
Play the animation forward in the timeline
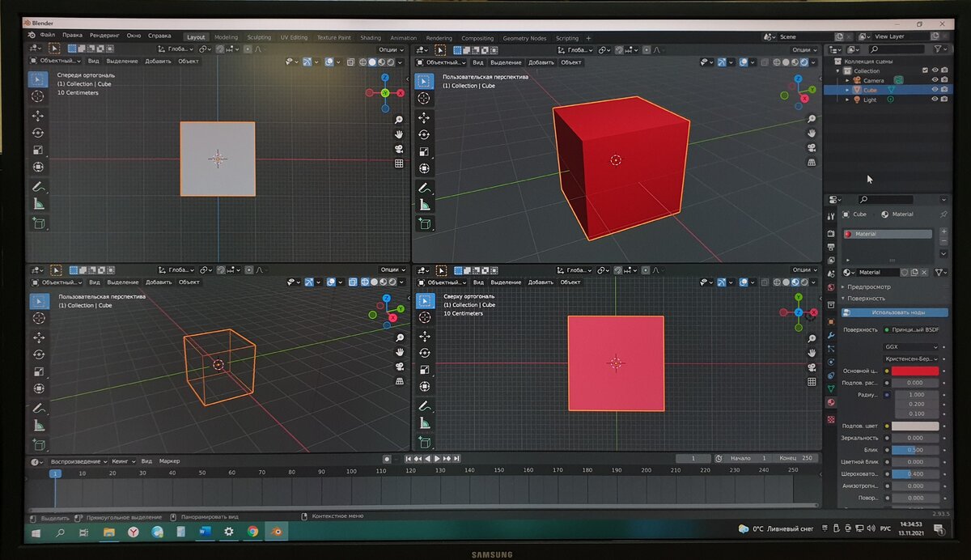(437, 459)
